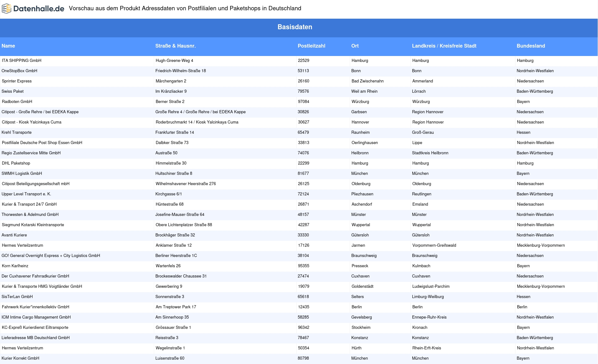Click the address Märchengarten 2
The height and width of the screenshot is (364, 598).
click(x=171, y=81)
